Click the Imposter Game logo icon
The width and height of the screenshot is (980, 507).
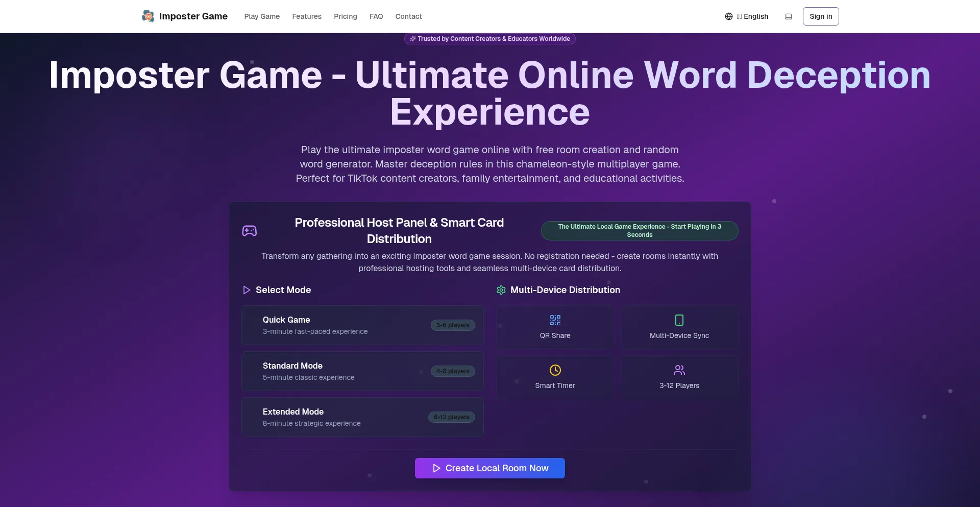click(x=148, y=16)
